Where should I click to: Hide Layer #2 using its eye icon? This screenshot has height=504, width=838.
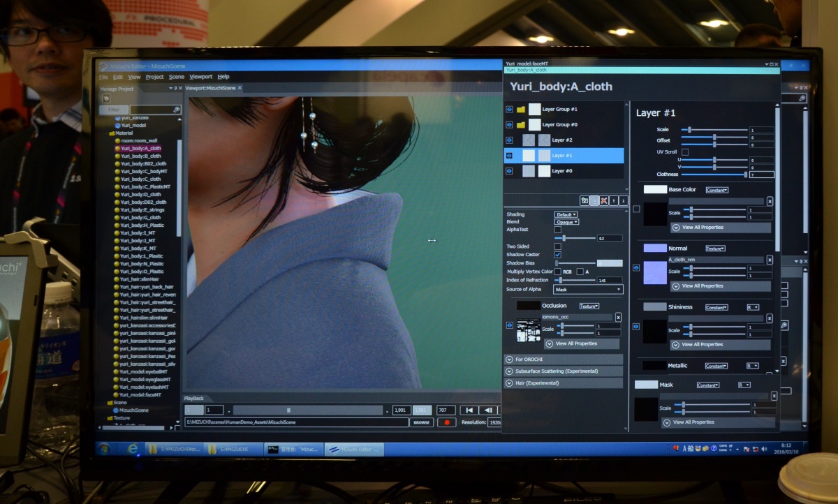click(509, 140)
